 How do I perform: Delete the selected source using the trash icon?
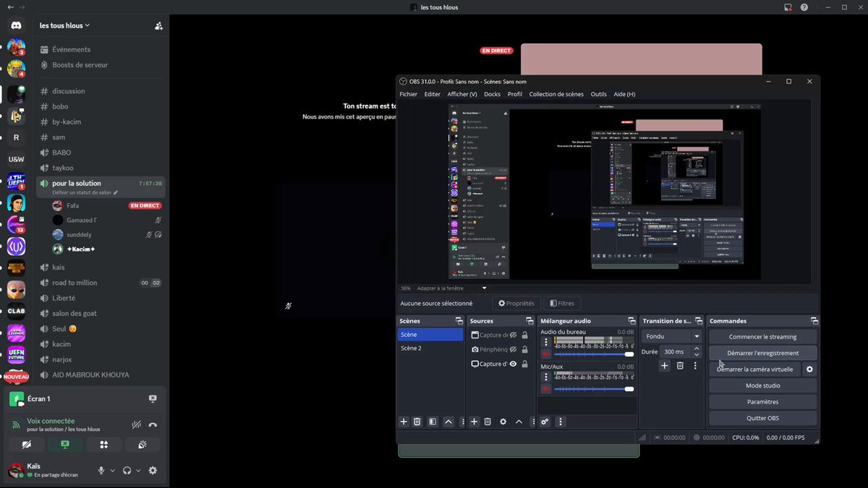[x=488, y=421]
